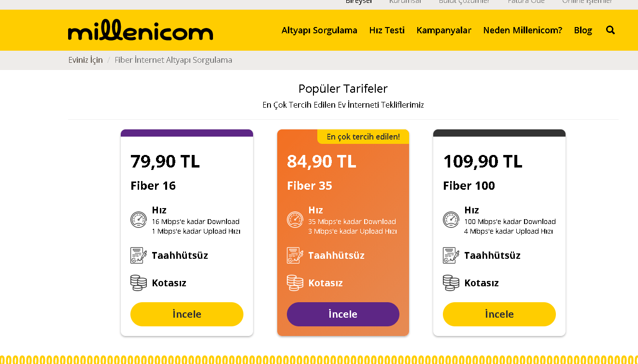638x364 pixels.
Task: Click the 'En çok tercih edilen!' badge
Action: tap(363, 137)
